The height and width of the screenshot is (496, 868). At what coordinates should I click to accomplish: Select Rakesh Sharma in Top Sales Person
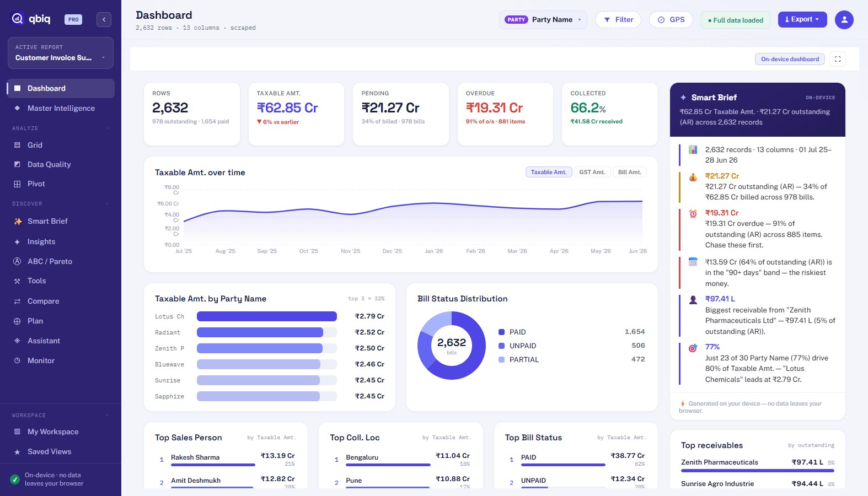coord(226,459)
